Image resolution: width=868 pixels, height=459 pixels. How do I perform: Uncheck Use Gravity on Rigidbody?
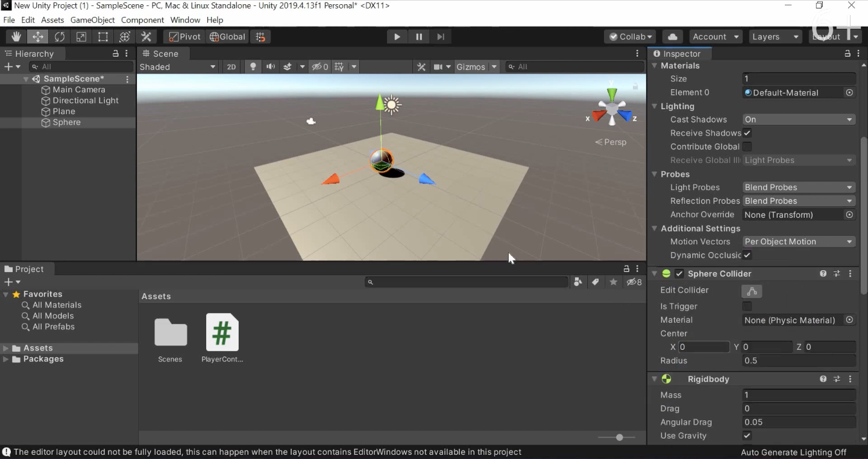(x=747, y=435)
